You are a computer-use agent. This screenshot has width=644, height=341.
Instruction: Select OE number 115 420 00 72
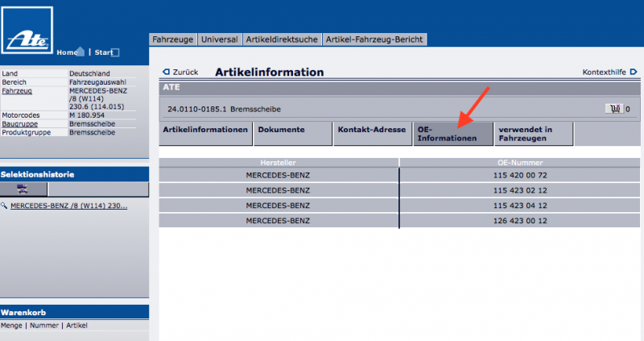point(519,174)
